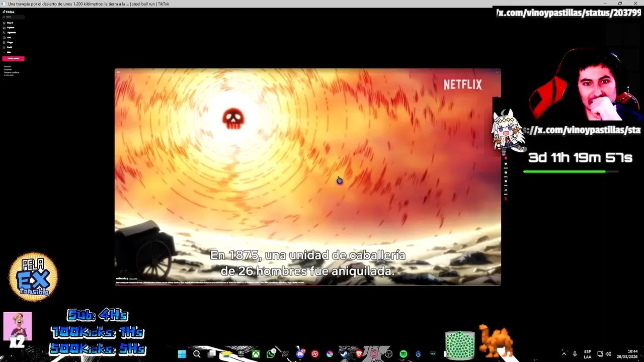
Task: Open Steam from the taskbar
Action: click(x=344, y=354)
